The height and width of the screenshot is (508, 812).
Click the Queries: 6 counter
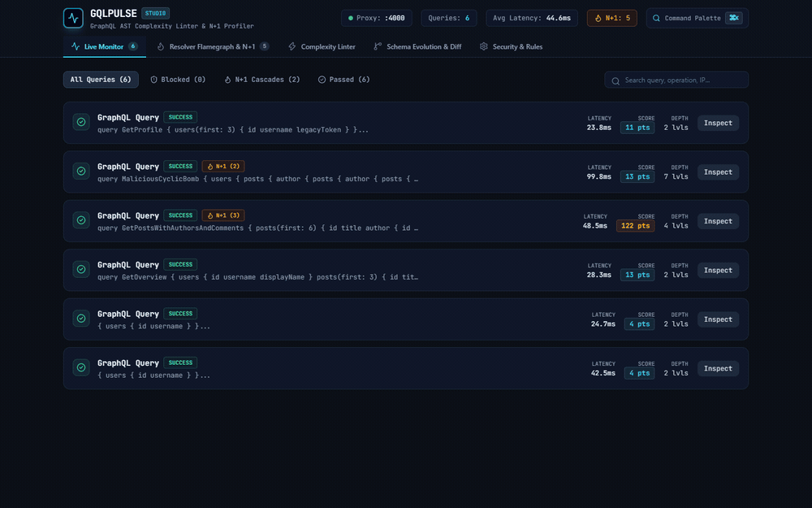click(449, 18)
